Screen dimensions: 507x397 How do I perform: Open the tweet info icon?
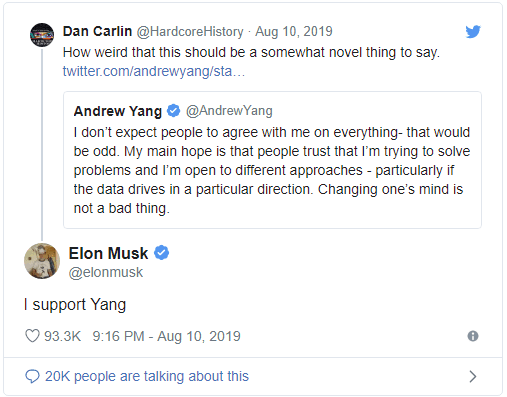click(x=473, y=336)
